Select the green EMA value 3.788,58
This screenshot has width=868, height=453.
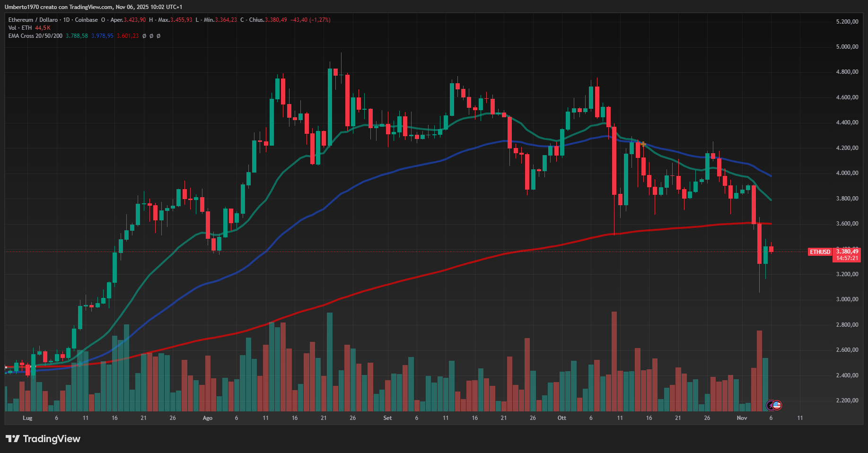point(77,36)
